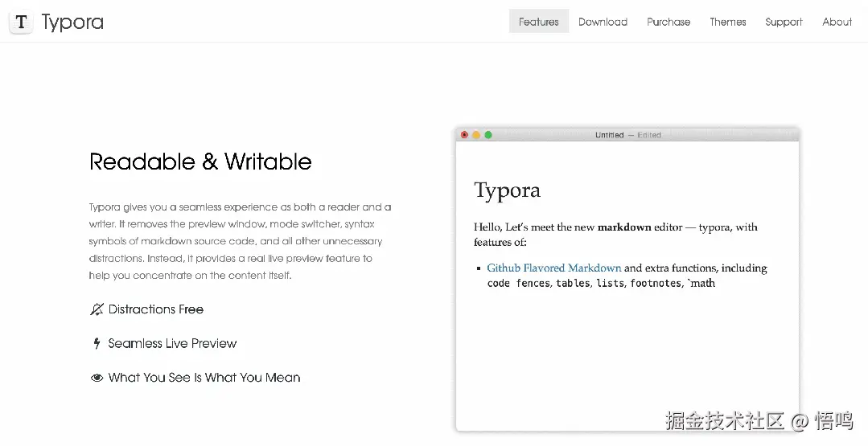Open the Features nav tab

tap(538, 22)
